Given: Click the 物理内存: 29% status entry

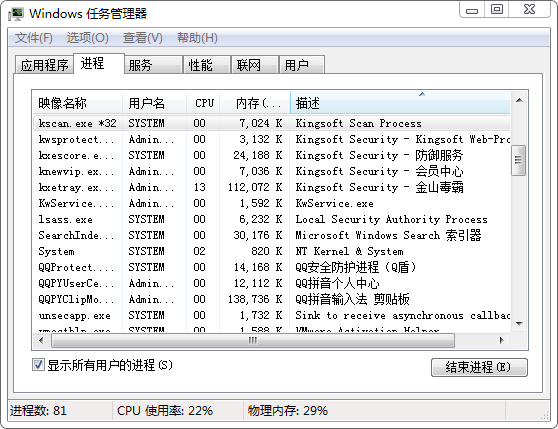Looking at the screenshot, I should click(x=288, y=411).
